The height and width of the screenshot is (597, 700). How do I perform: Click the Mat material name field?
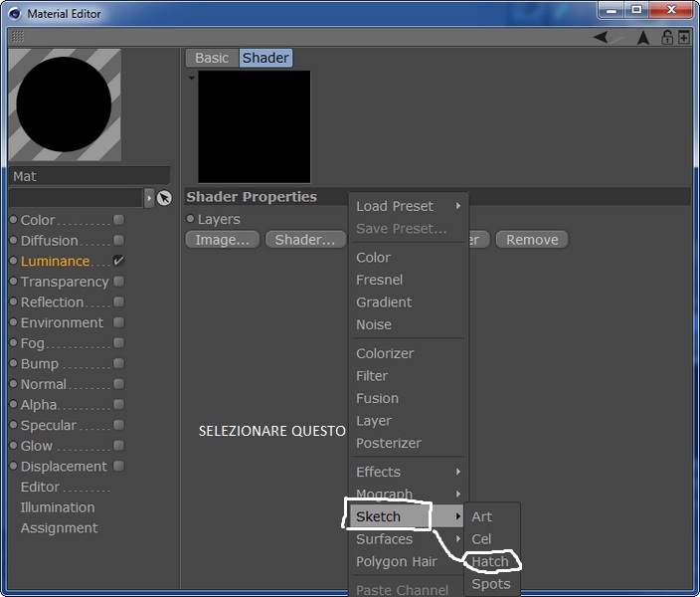[x=89, y=176]
